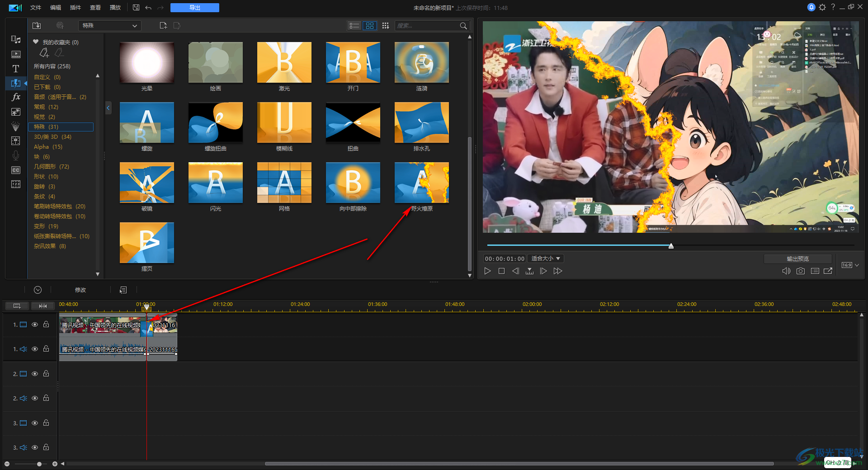Open the Subtitle Room CC icon

[x=16, y=170]
